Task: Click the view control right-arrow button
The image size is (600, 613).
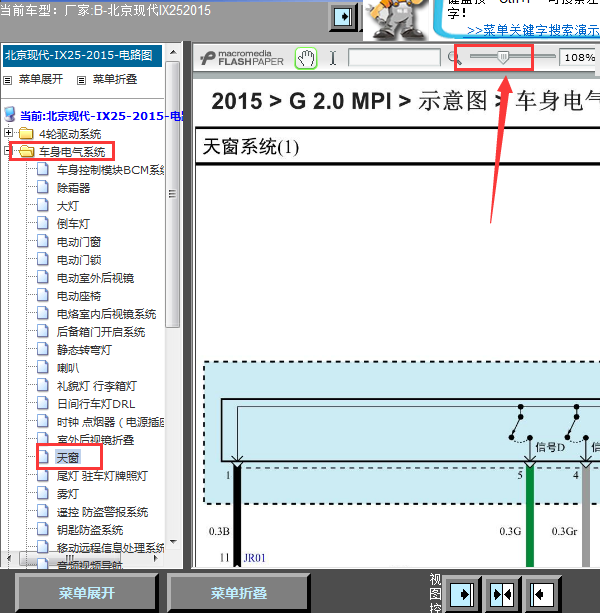Action: pyautogui.click(x=462, y=595)
